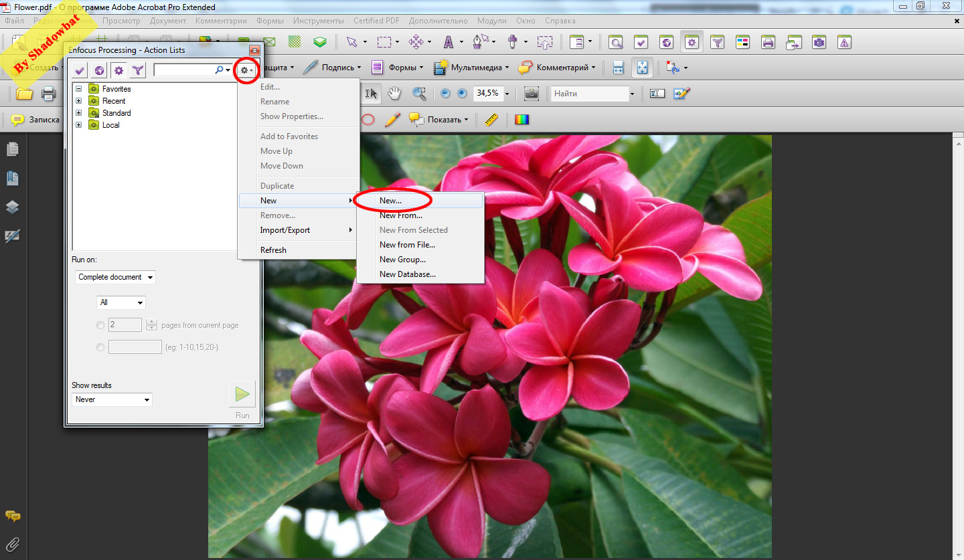This screenshot has width=964, height=560.
Task: Collapse the Favorites tree group
Action: point(78,89)
